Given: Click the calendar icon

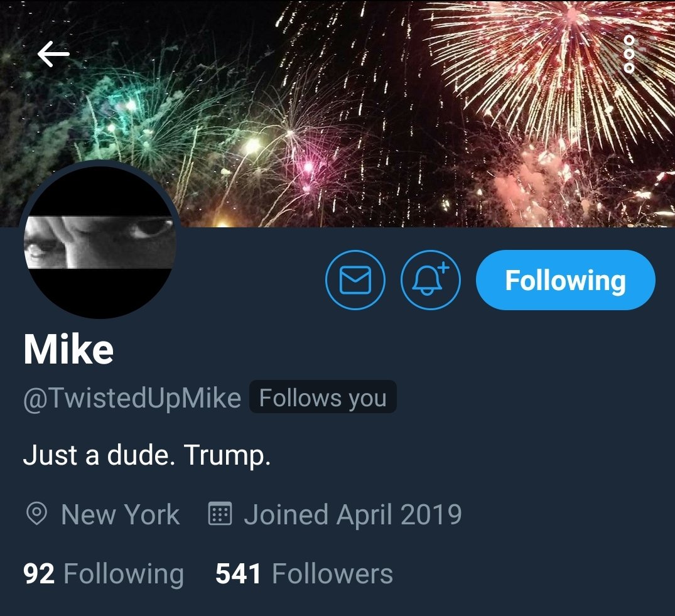Looking at the screenshot, I should pos(220,514).
